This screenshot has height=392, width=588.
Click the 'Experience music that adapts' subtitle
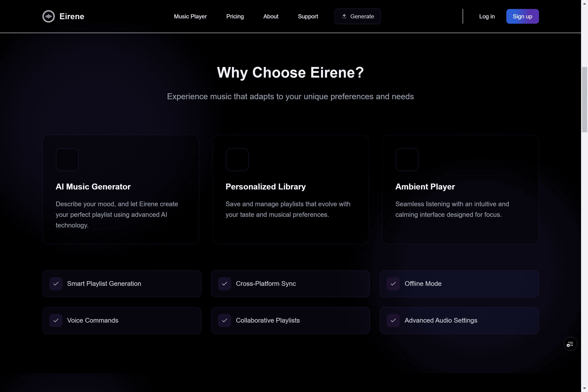(x=290, y=97)
